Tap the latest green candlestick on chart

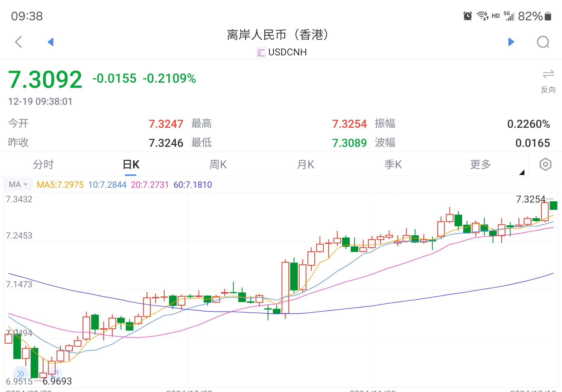coord(554,206)
